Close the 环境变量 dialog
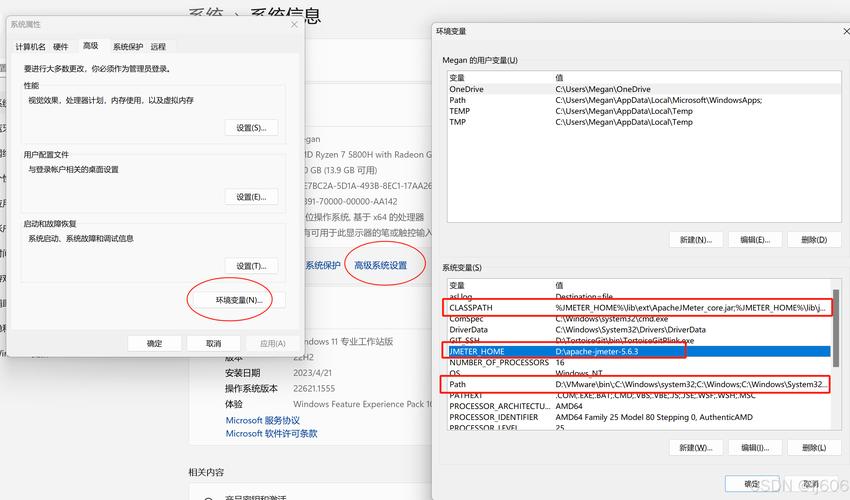Image resolution: width=850 pixels, height=500 pixels. click(846, 31)
